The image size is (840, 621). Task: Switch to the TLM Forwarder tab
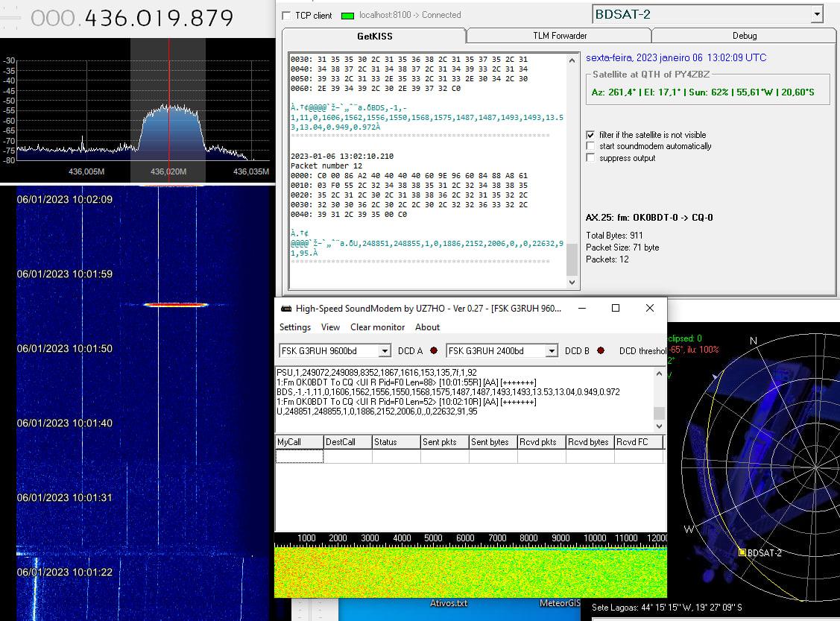559,36
